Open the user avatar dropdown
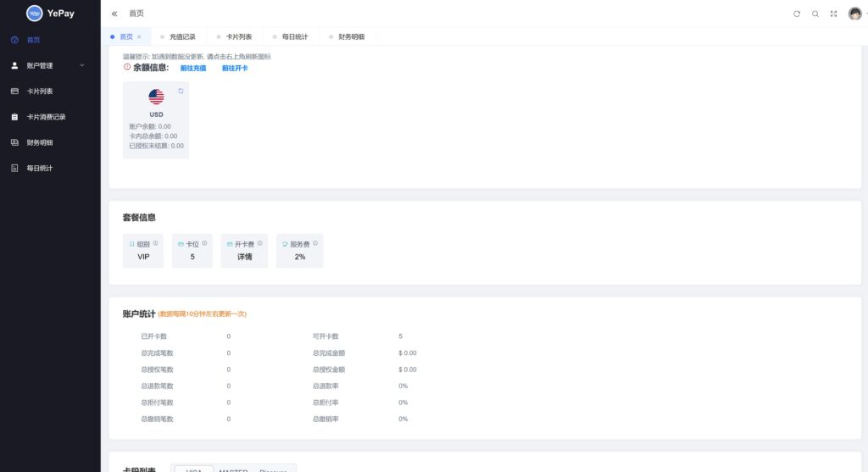Screen dimensions: 868x472 click(855, 14)
